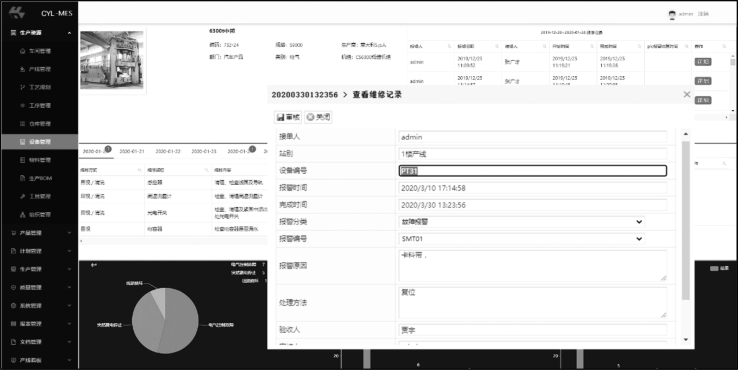Image resolution: width=738 pixels, height=370 pixels.
Task: Open 仓库管理 sidebar icon
Action: (x=22, y=123)
